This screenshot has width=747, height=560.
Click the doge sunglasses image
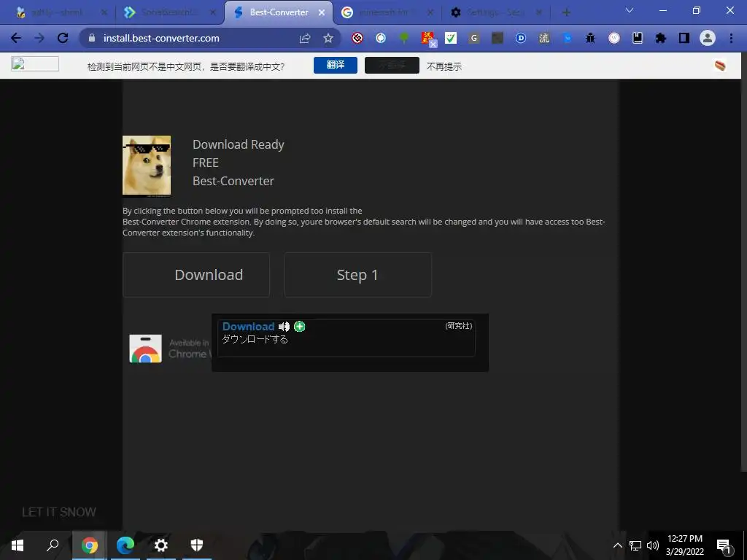(x=147, y=166)
